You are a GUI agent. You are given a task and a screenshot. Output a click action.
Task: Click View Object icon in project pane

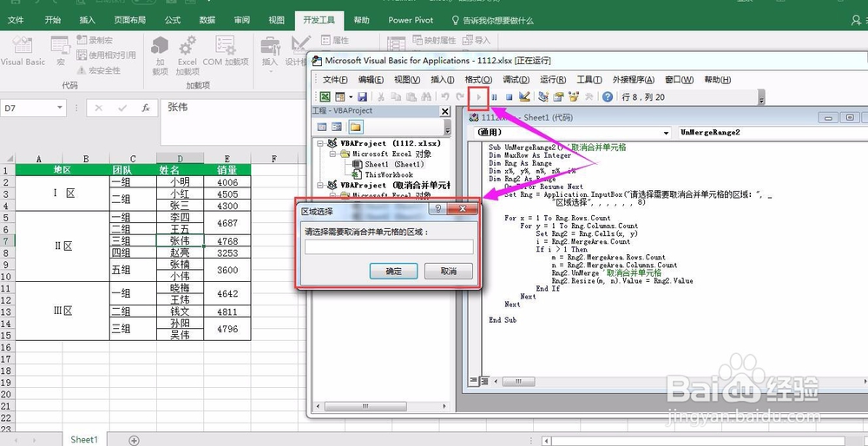click(337, 128)
